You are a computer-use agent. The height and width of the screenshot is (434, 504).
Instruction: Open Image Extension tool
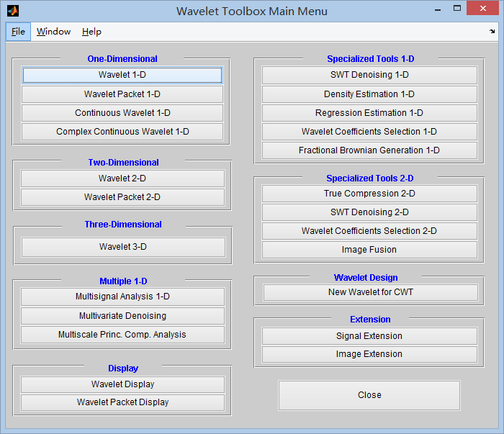pos(369,354)
